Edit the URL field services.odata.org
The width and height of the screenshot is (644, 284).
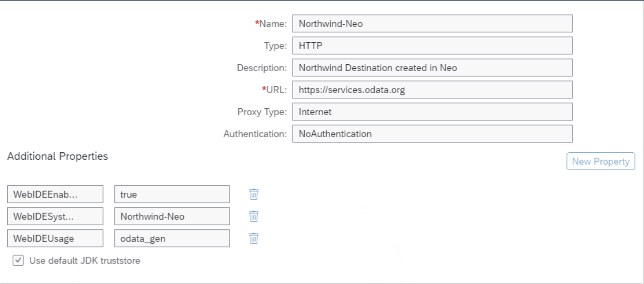[432, 90]
